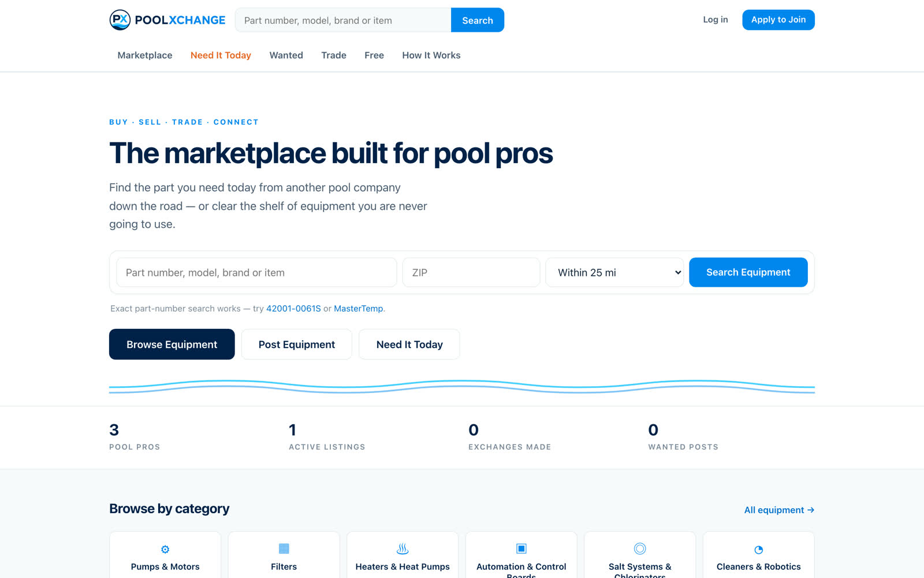Click the header Search button
This screenshot has height=578, width=924.
point(478,20)
